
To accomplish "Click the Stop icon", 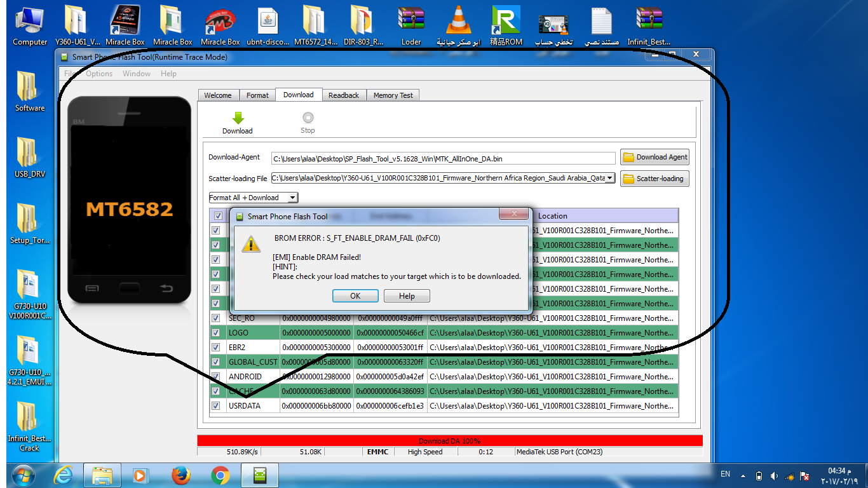I will [x=308, y=118].
